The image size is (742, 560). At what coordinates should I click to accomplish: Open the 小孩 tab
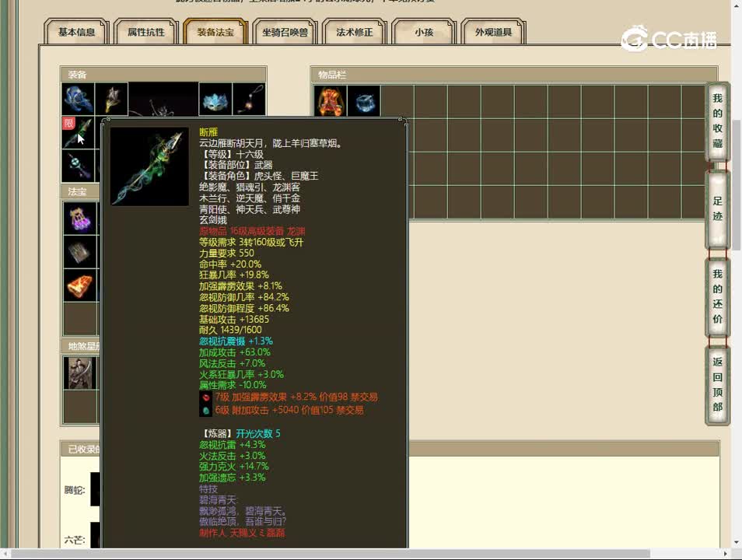click(424, 32)
